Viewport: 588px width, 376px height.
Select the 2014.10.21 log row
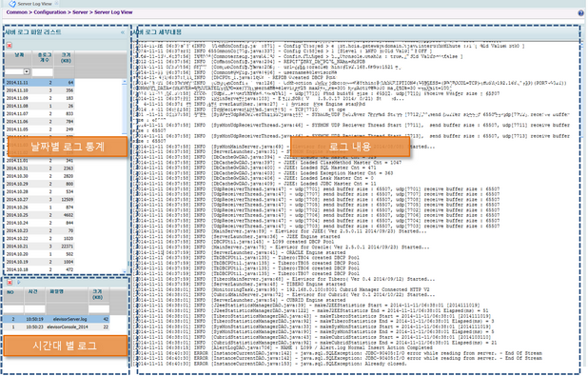pos(40,247)
